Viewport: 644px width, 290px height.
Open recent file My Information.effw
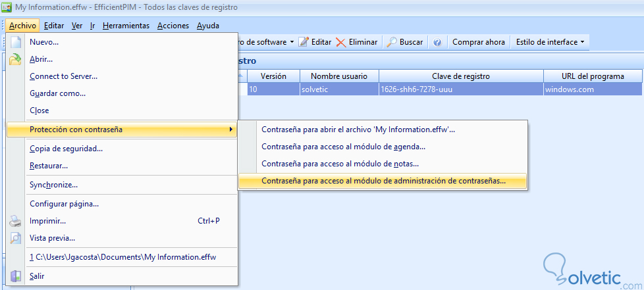click(x=122, y=257)
